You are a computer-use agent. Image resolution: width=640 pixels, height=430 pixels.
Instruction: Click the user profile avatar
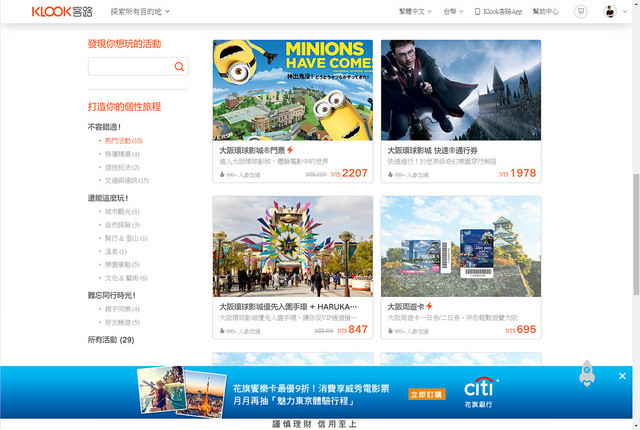(610, 11)
